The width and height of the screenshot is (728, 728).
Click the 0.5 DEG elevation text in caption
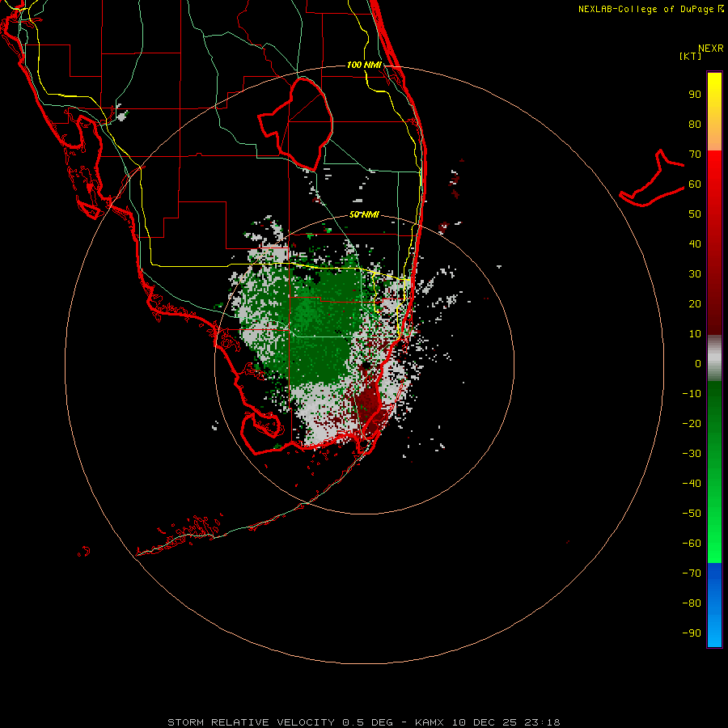367,722
